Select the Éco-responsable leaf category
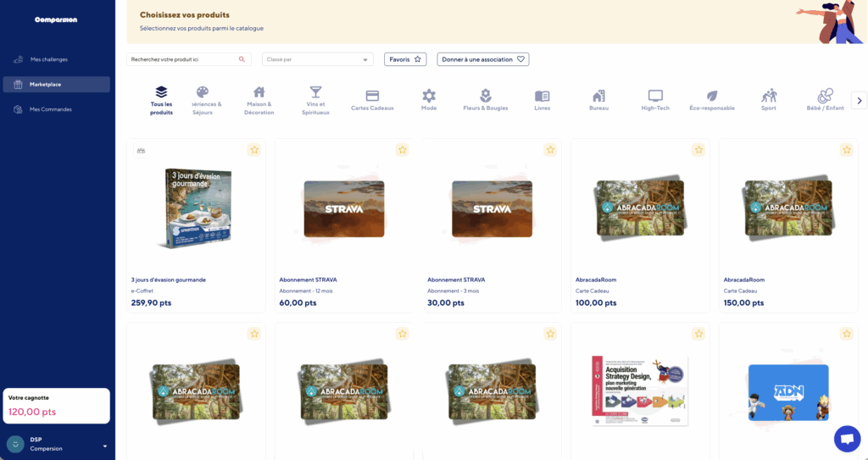868x460 pixels. pos(712,97)
